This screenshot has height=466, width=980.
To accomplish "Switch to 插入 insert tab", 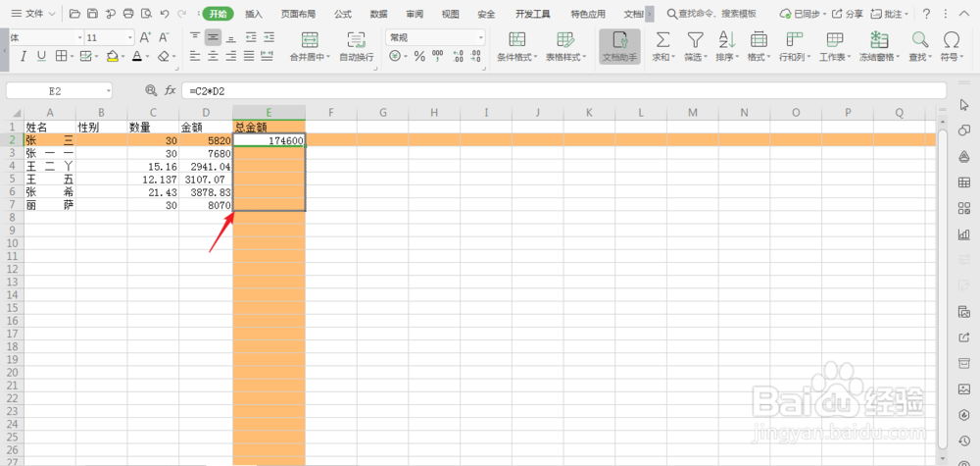I will pos(253,14).
